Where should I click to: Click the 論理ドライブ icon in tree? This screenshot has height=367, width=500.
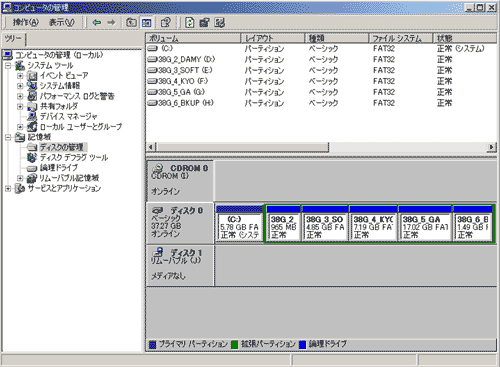(x=32, y=168)
